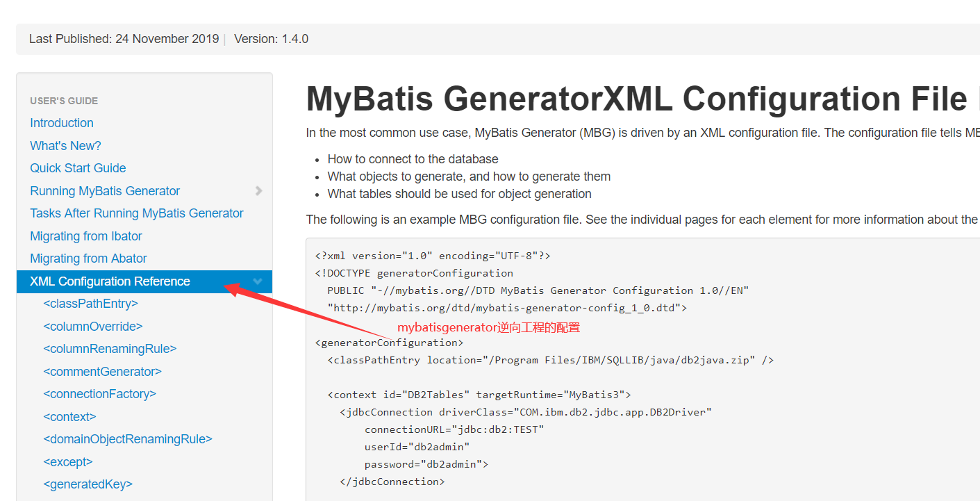Open the What's New? page
The width and height of the screenshot is (980, 501).
[x=65, y=146]
